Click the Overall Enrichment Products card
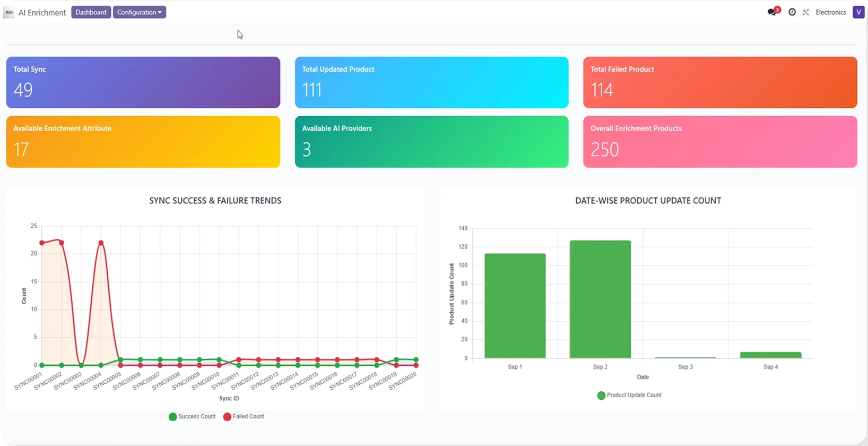 coord(720,142)
